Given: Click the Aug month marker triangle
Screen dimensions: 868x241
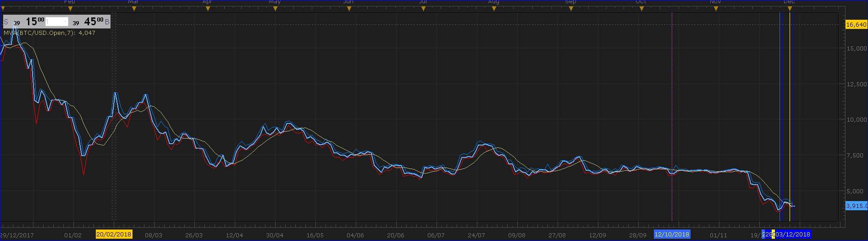Looking at the screenshot, I should point(493,8).
